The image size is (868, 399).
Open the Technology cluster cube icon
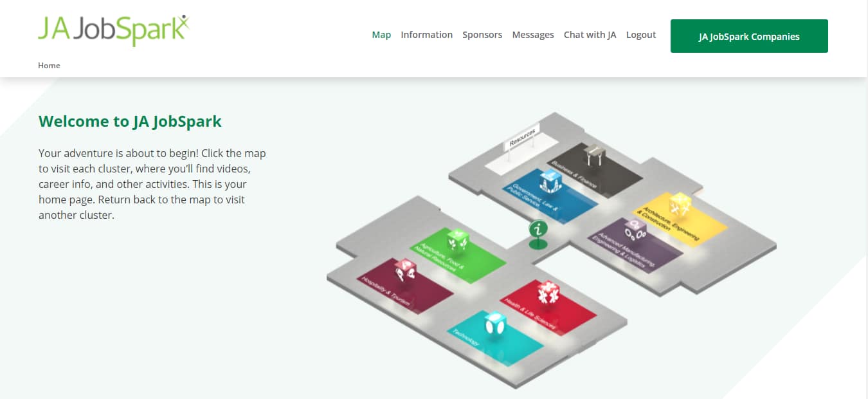pos(494,324)
